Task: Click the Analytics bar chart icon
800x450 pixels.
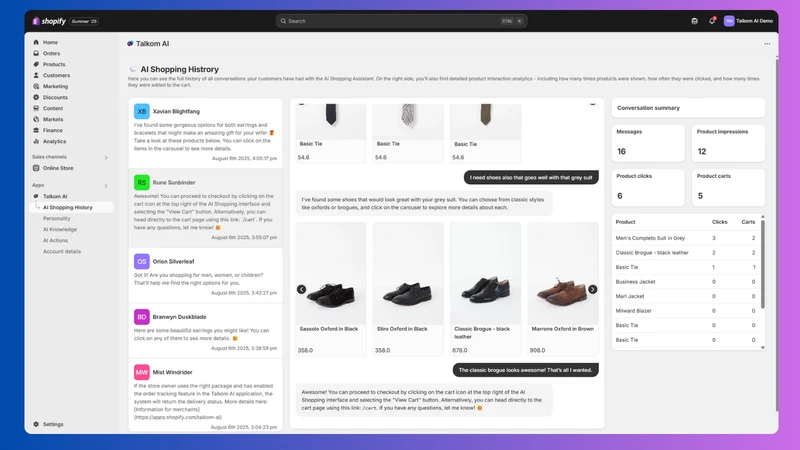Action: coord(36,141)
